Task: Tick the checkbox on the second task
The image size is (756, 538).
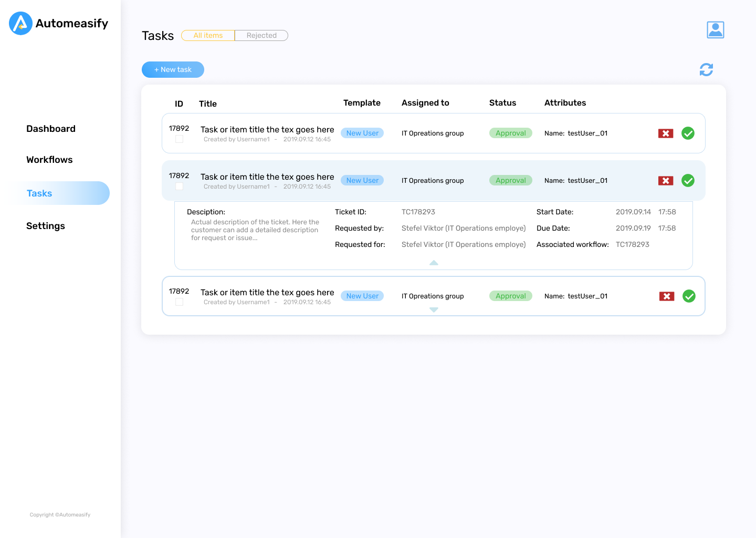Action: tap(179, 186)
